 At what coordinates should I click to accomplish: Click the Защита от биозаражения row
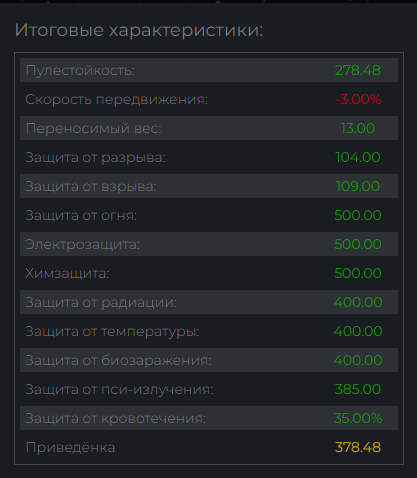(209, 360)
